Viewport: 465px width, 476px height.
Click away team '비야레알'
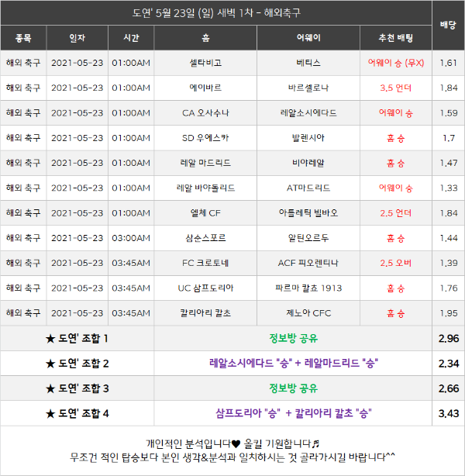(308, 163)
